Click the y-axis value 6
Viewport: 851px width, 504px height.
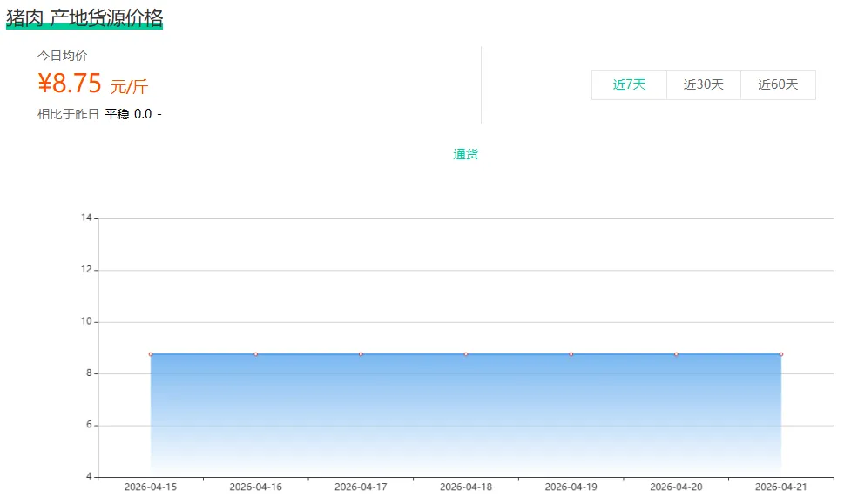(x=89, y=425)
